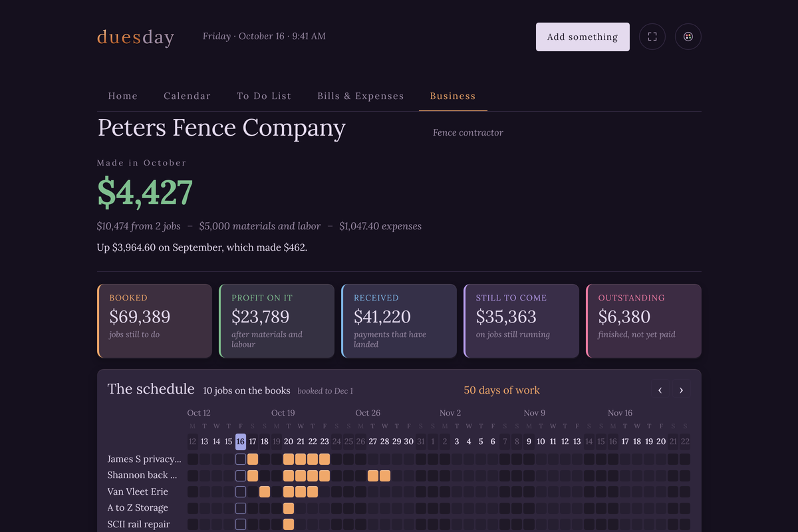Click James S privacy's orange block on Oct 23
Image resolution: width=798 pixels, height=532 pixels.
325,459
